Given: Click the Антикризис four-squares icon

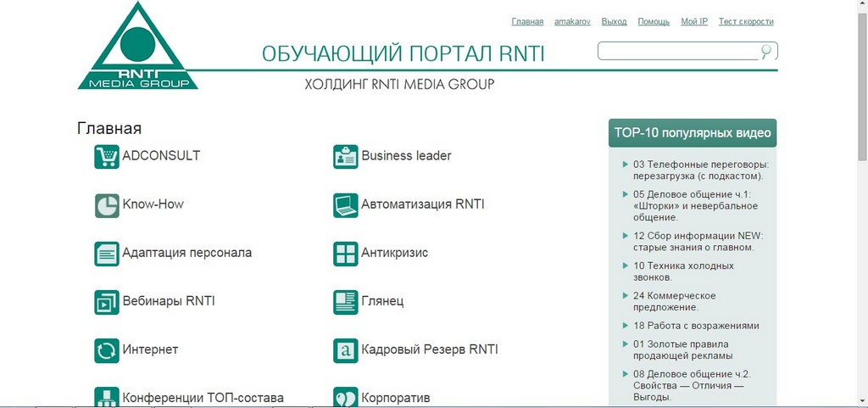Looking at the screenshot, I should (346, 254).
